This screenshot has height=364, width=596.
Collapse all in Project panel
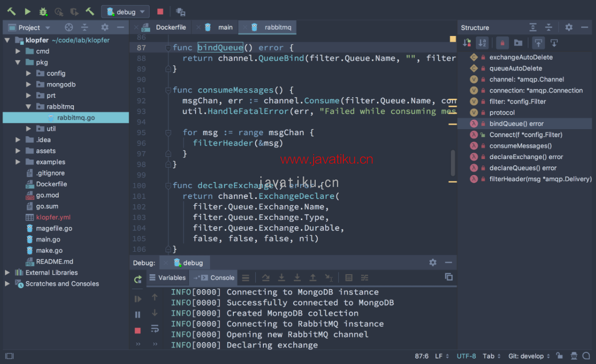(85, 27)
